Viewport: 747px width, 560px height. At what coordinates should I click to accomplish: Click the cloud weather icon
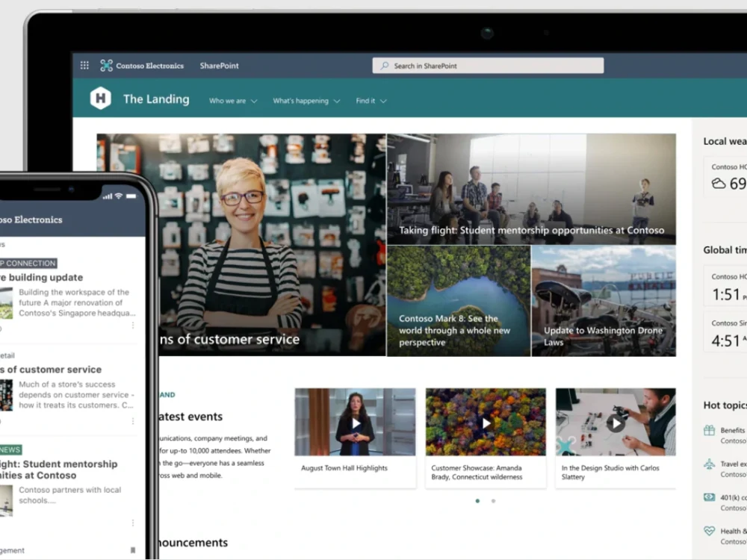coord(719,184)
